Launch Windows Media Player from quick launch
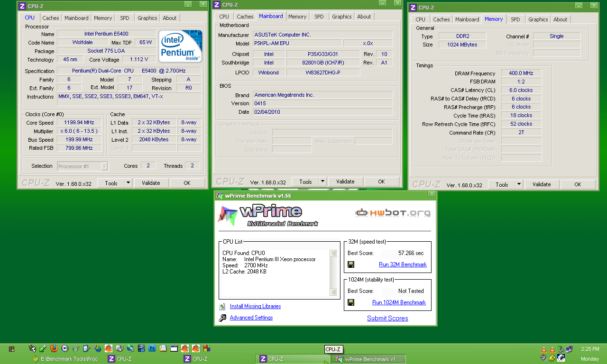Image resolution: width=607 pixels, height=364 pixels. click(64, 348)
